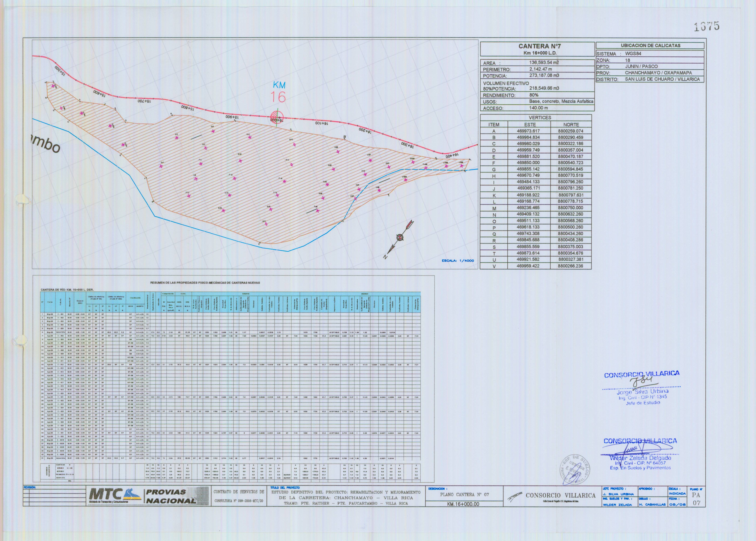The image size is (756, 541).
Task: Click PLANO CANTERA N° 07 designation
Action: tap(464, 495)
